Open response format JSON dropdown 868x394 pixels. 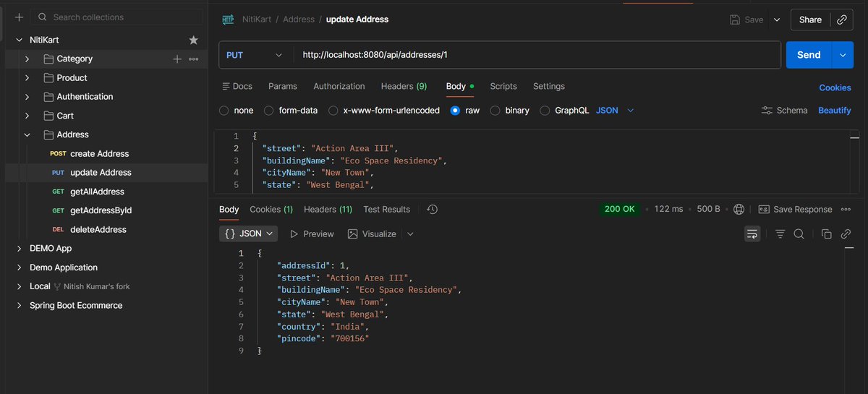tap(249, 234)
